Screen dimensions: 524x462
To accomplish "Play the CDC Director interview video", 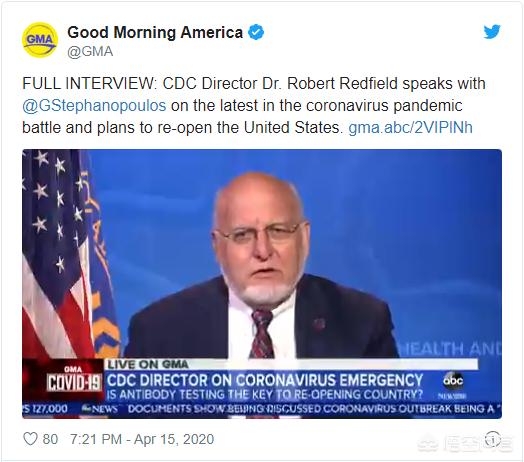I will (x=262, y=284).
